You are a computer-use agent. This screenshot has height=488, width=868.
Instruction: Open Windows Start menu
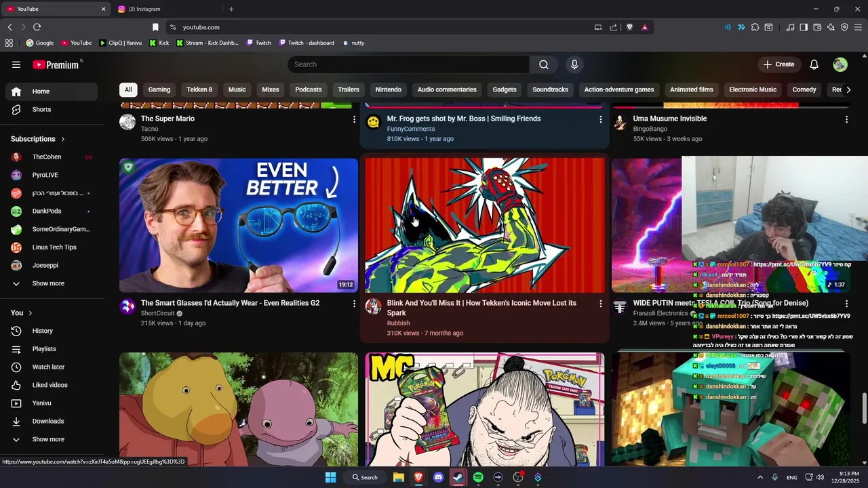(330, 477)
